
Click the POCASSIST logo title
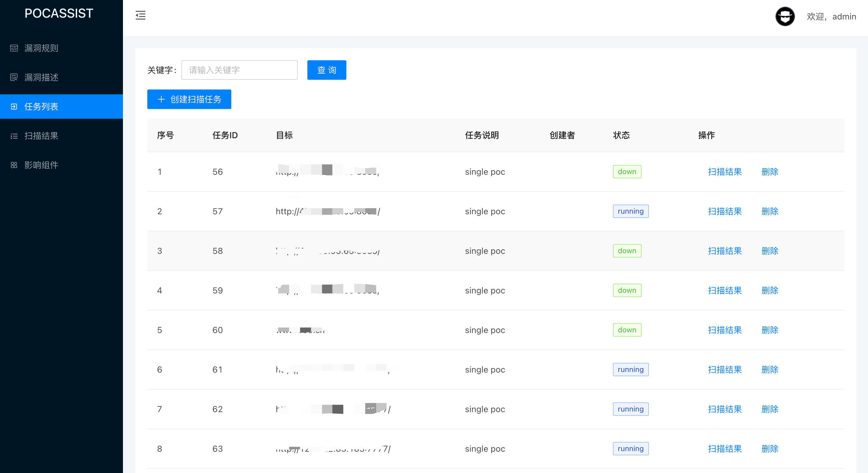(x=59, y=13)
